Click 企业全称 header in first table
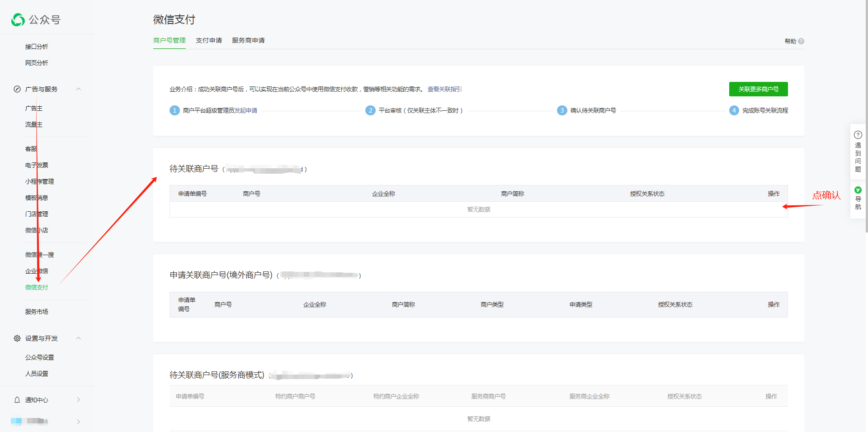 coord(383,194)
